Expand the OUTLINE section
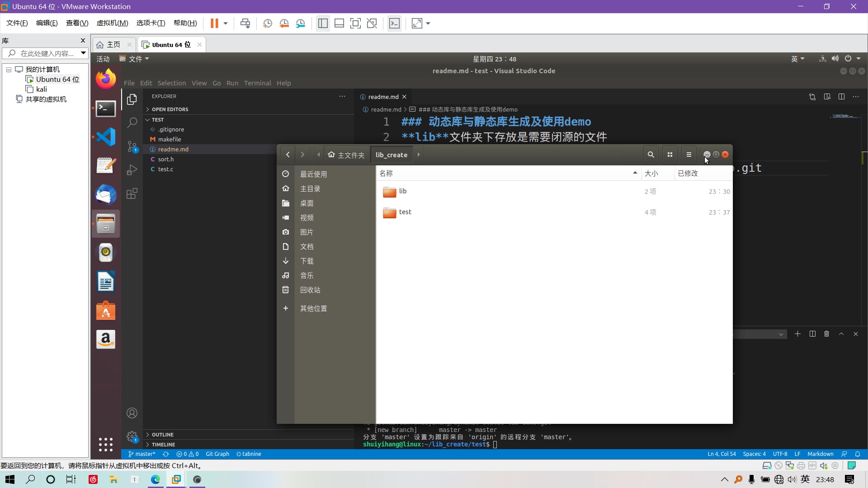 (x=162, y=435)
